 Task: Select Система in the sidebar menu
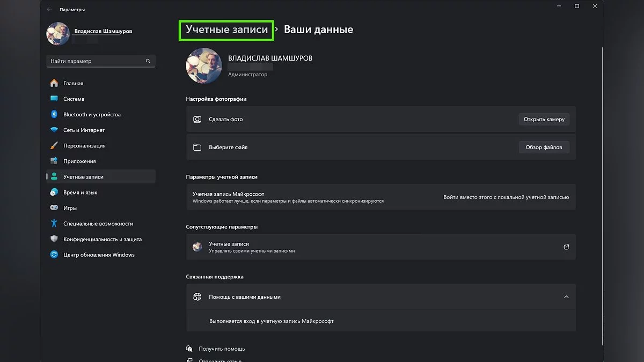click(74, 99)
